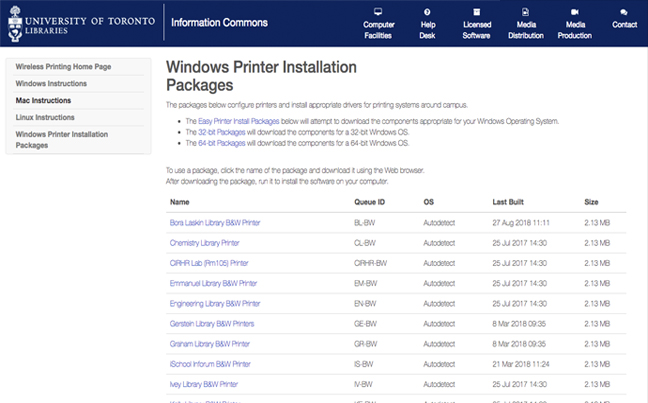
Task: Download Gerstein Library B&W Printers package
Action: tap(212, 324)
